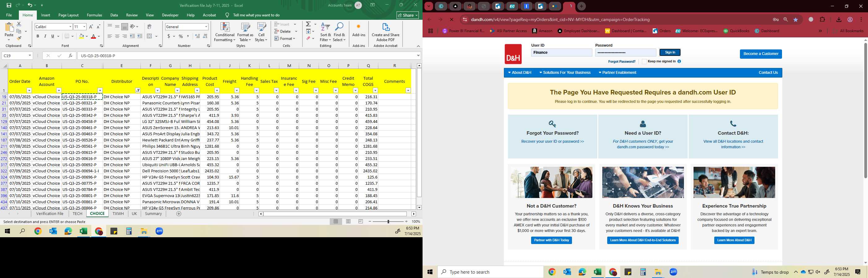Open Sort & Filter menu

[x=325, y=32]
